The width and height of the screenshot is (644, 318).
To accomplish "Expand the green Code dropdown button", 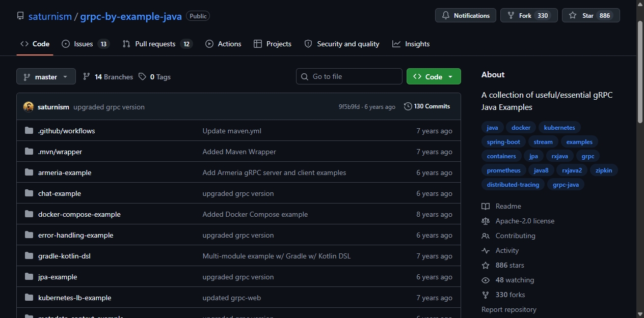I will click(x=434, y=76).
